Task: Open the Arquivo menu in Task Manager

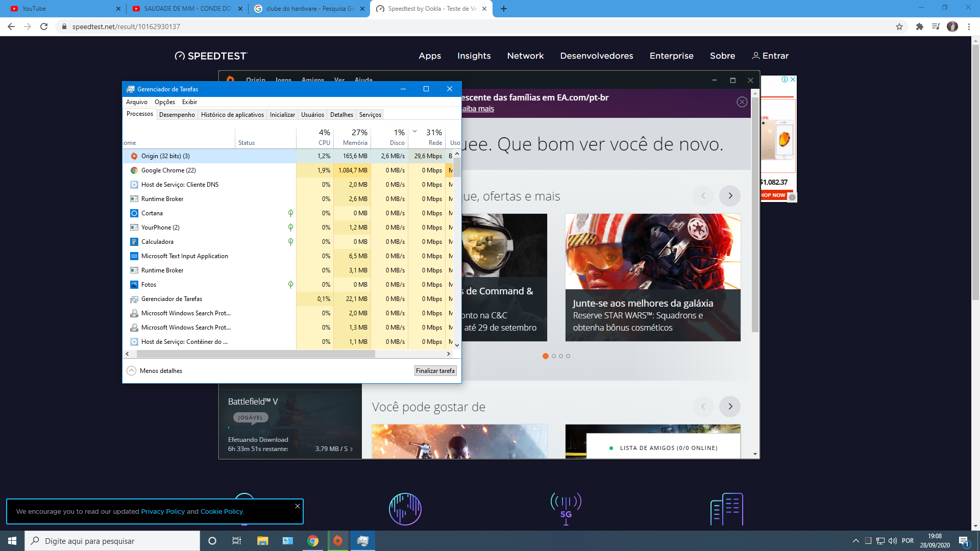Action: tap(137, 102)
